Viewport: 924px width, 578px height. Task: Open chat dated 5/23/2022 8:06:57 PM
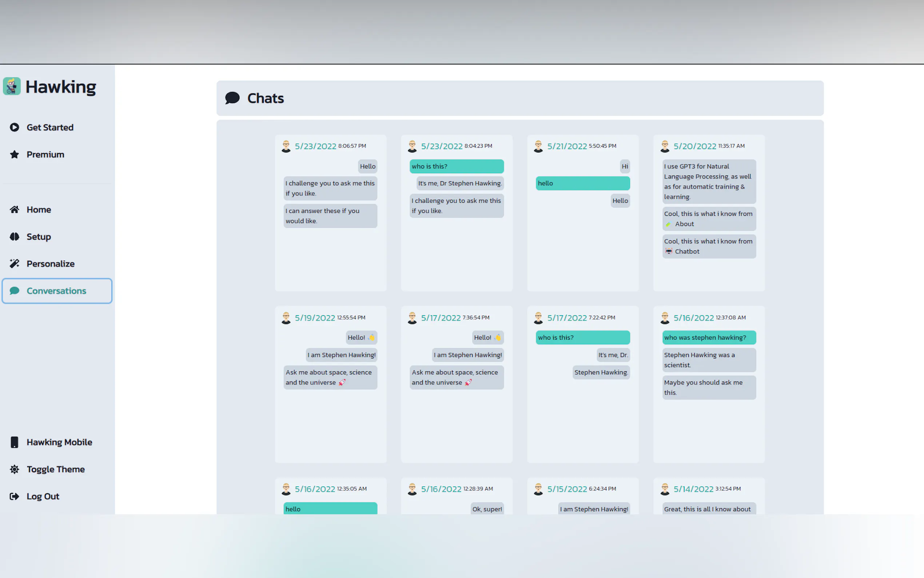click(315, 146)
